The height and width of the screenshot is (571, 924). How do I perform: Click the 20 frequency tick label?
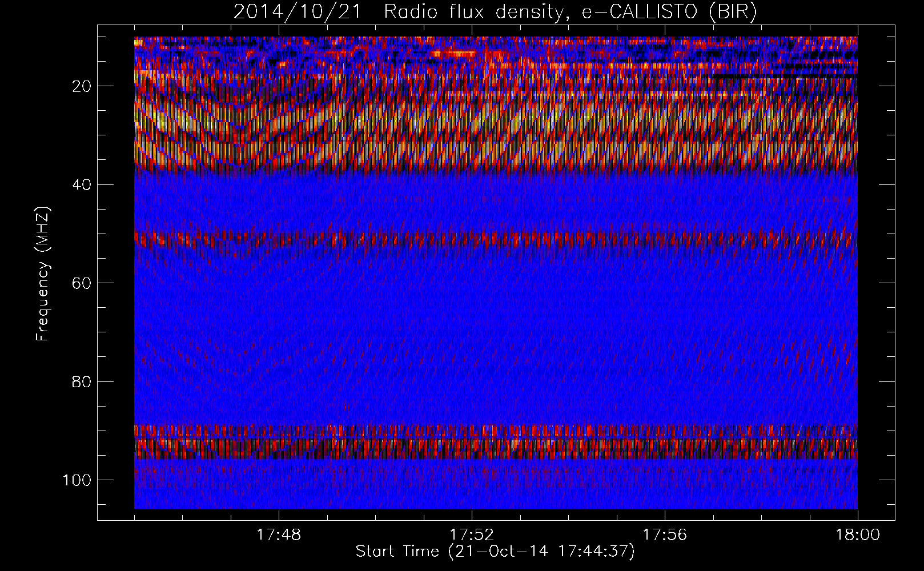click(x=82, y=86)
